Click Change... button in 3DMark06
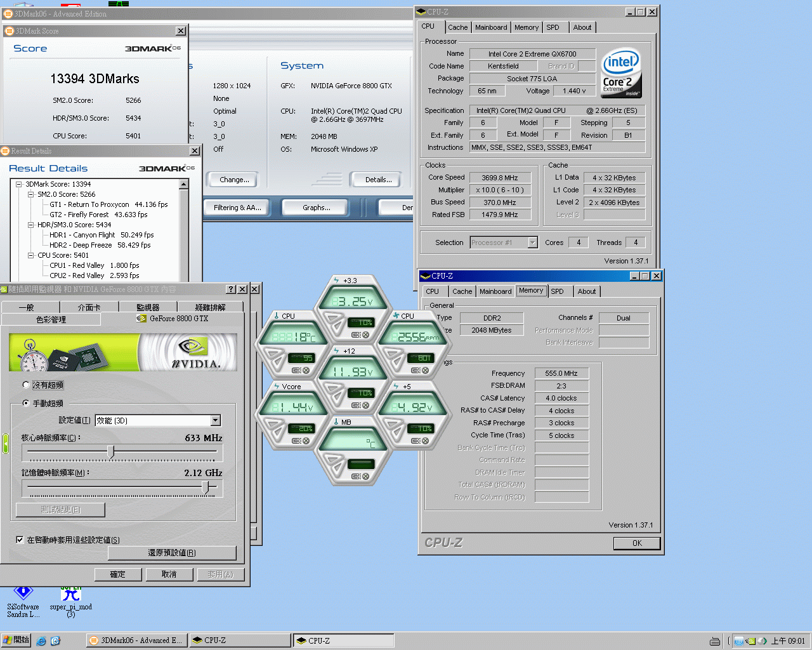Viewport: 812px width, 650px height. point(234,180)
